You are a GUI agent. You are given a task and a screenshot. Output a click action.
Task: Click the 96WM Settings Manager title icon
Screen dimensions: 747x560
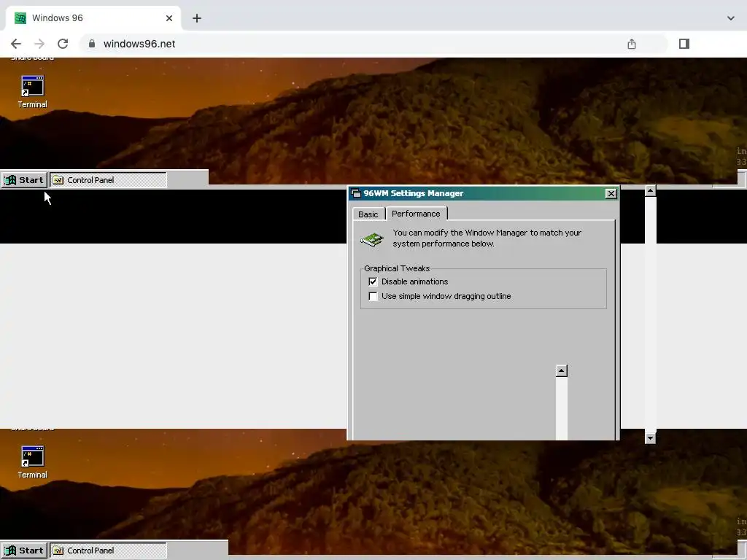pyautogui.click(x=356, y=193)
